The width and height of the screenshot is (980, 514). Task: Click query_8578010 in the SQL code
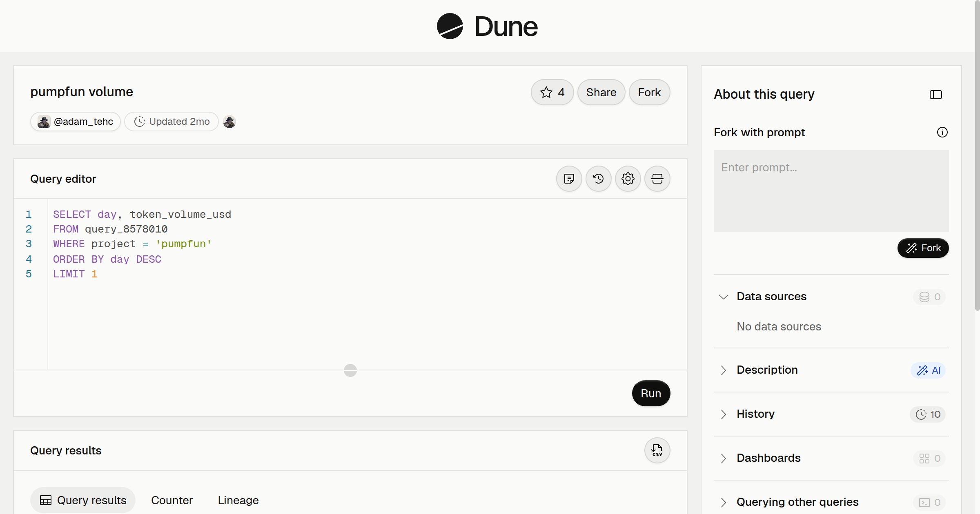click(126, 229)
